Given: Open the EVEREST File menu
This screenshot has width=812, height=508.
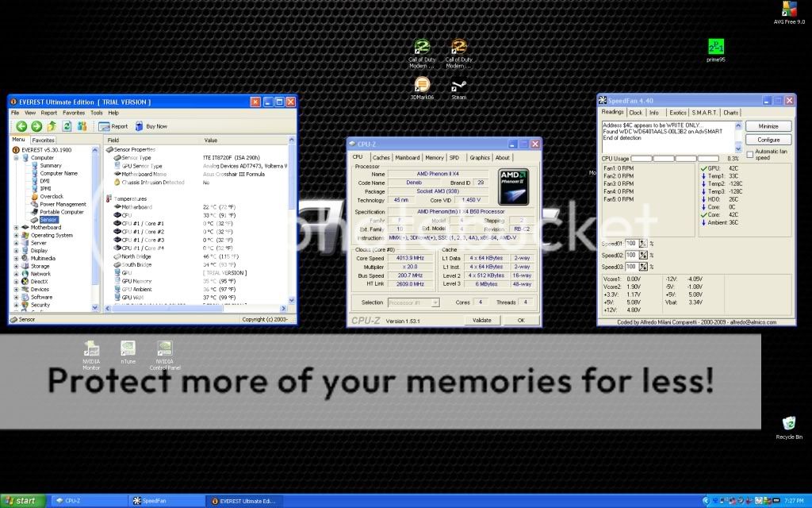Looking at the screenshot, I should coord(15,113).
